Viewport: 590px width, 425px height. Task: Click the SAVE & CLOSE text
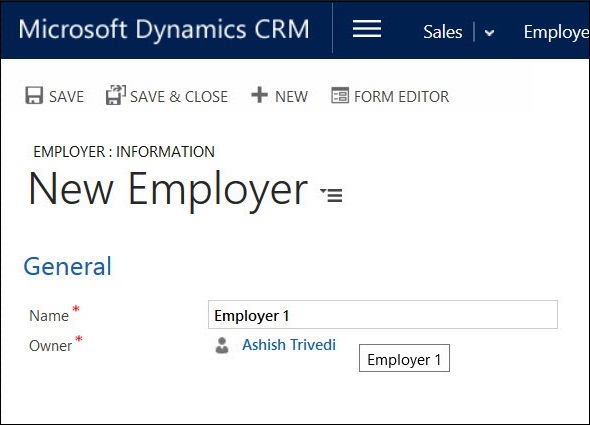click(x=179, y=97)
